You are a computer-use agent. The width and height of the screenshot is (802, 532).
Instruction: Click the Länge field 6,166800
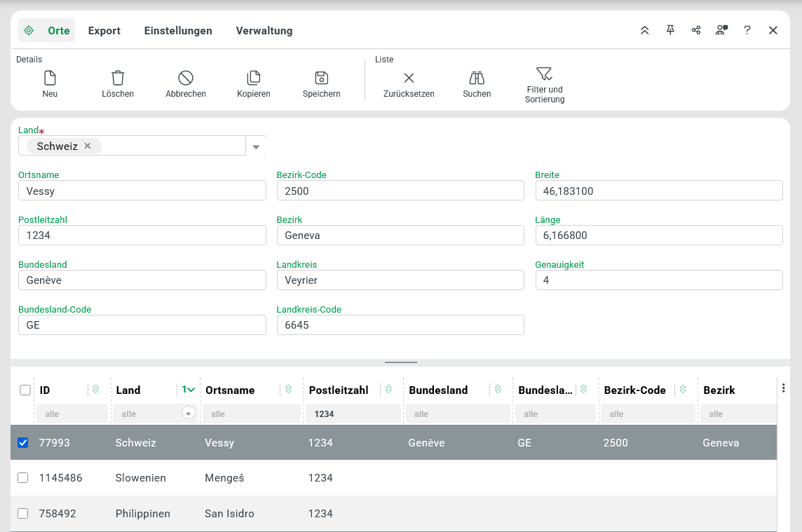659,236
